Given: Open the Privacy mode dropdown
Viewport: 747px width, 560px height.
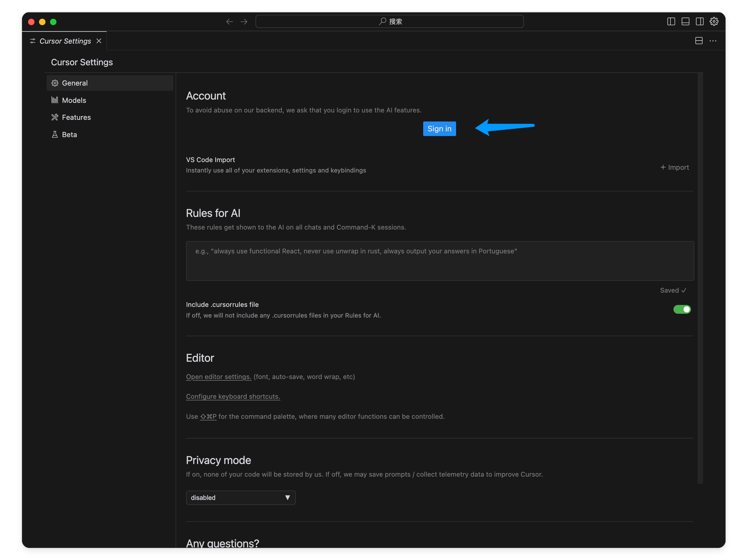Looking at the screenshot, I should (x=240, y=497).
